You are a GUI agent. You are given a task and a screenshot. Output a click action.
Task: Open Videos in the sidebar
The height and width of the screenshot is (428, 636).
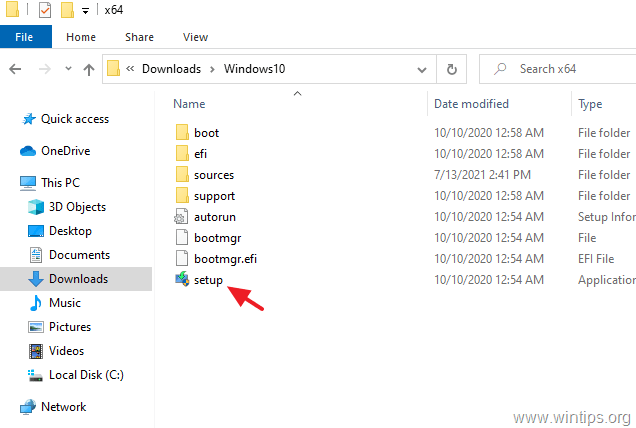pos(66,351)
